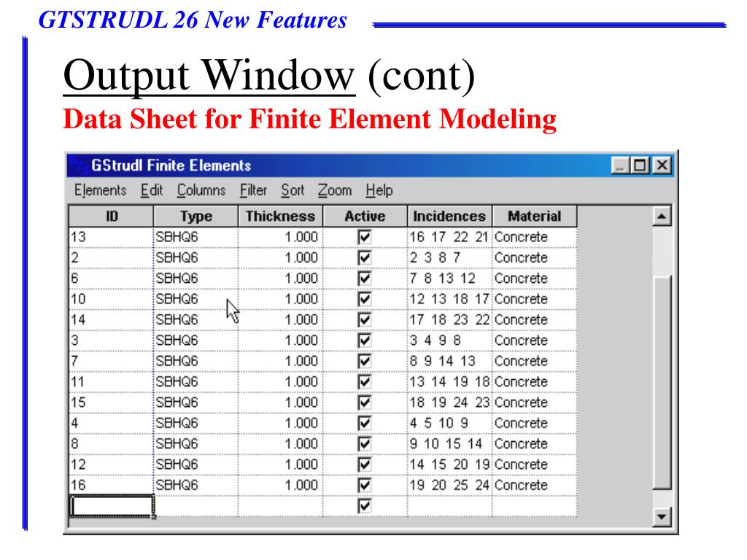Select thickness 1.000 for element 15
Viewport: 747px width, 560px height.
tap(281, 402)
